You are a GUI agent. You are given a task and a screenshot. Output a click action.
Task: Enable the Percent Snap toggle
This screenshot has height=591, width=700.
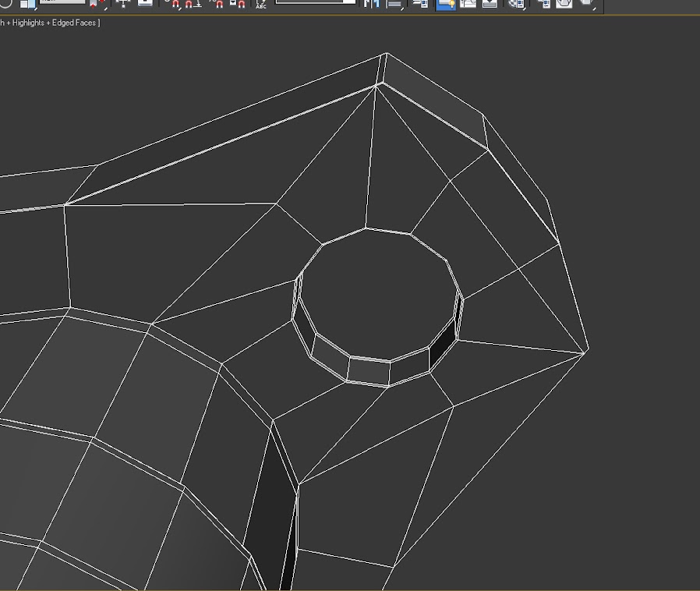click(217, 4)
